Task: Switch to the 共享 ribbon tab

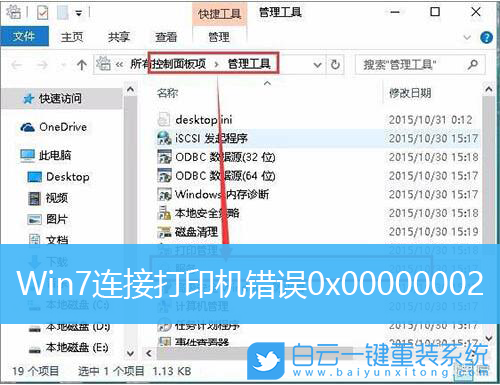Action: click(x=118, y=37)
